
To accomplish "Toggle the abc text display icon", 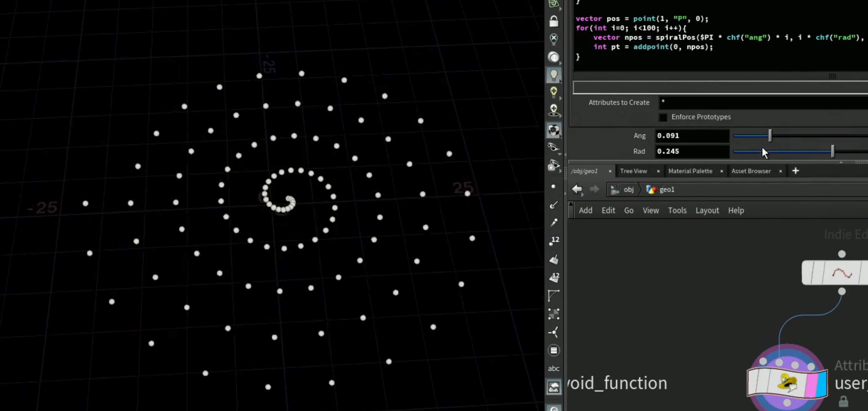I will [554, 368].
